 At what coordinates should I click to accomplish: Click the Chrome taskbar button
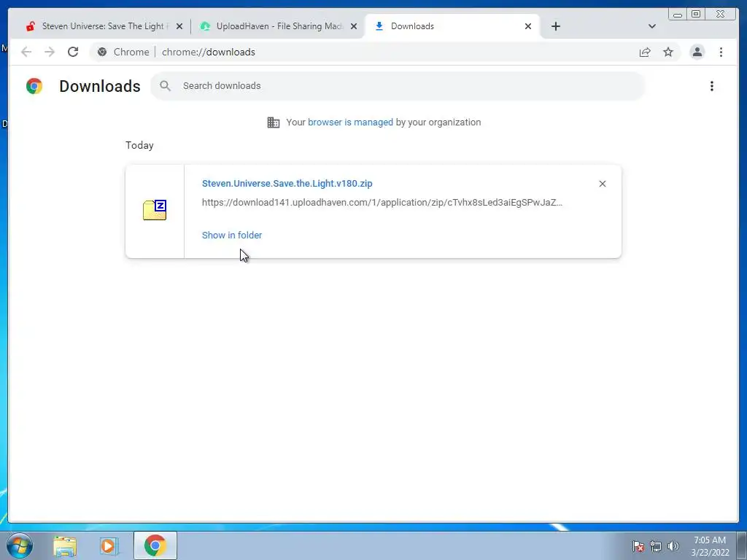[155, 545]
